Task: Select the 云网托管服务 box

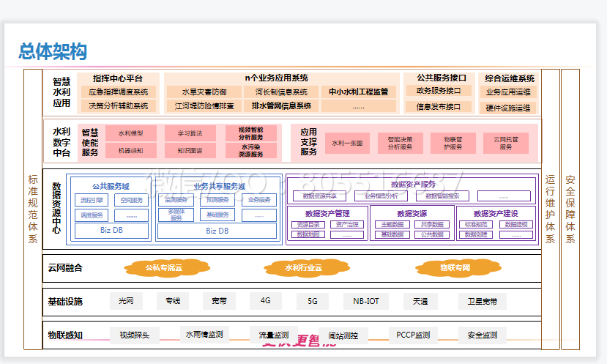Action: click(506, 144)
